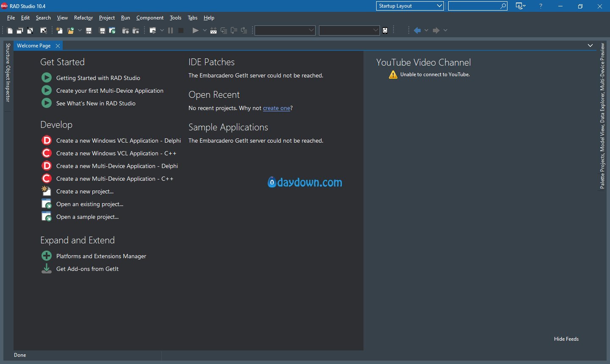Open the File menu
Viewport: 610px width, 364px height.
coord(11,18)
